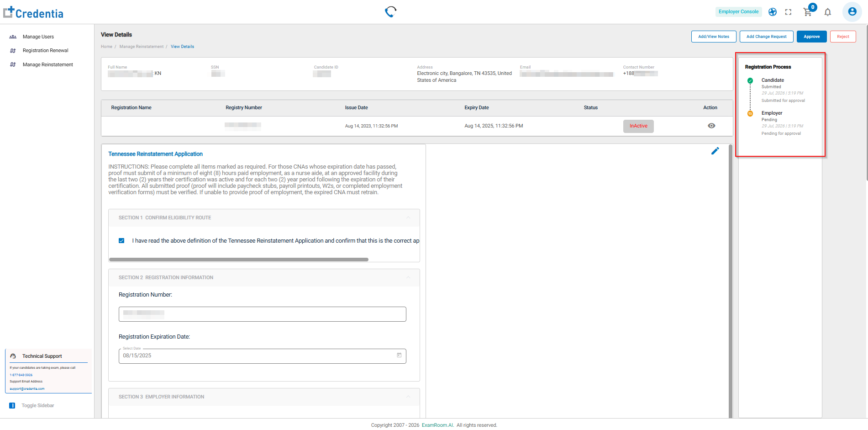Click the Employer Console badge

point(738,12)
